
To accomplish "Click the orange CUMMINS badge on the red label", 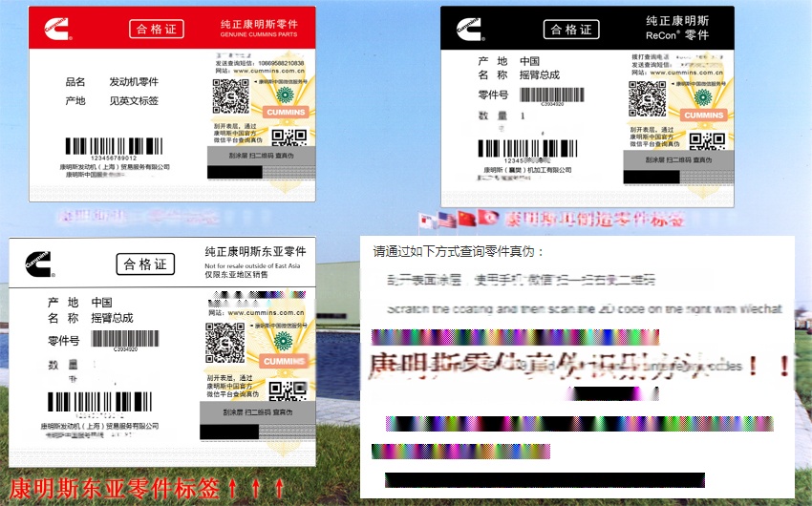I will click(x=286, y=113).
